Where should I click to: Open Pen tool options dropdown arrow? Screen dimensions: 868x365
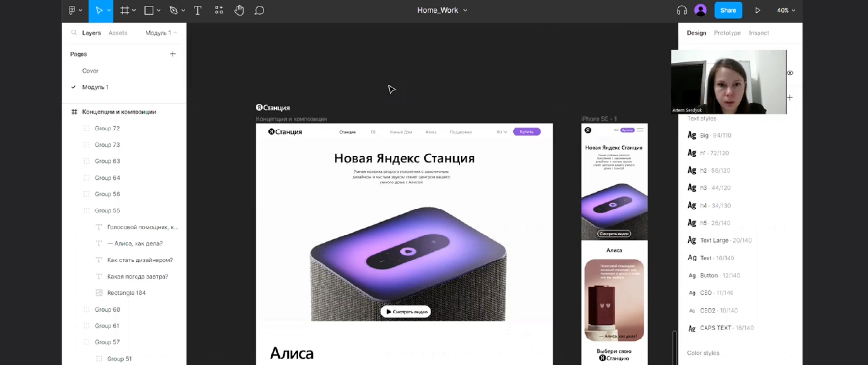pos(183,10)
